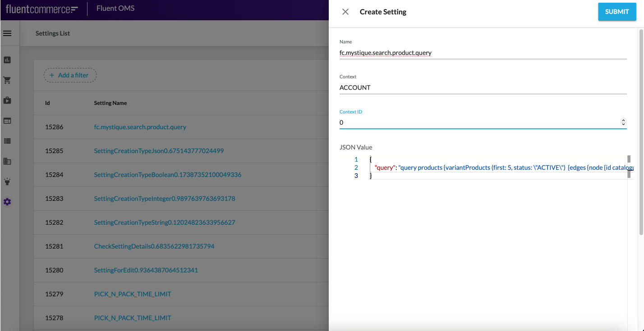Viewport: 644px width, 331px height.
Task: Click the Setting Name column header
Action: click(110, 103)
